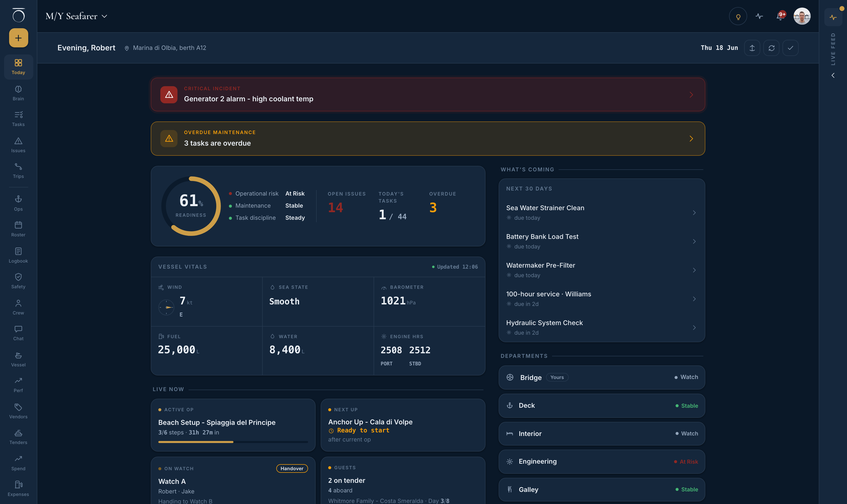
Task: Open Beach Setup active op card
Action: pos(233,425)
